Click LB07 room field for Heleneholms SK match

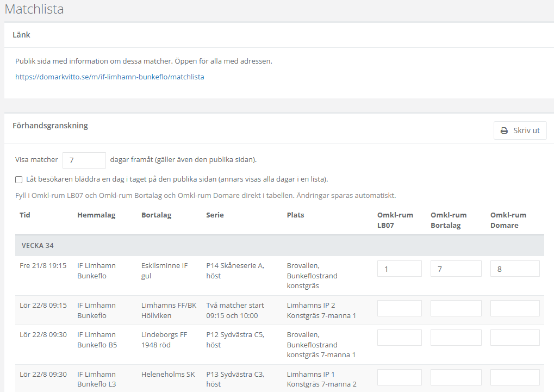399,377
